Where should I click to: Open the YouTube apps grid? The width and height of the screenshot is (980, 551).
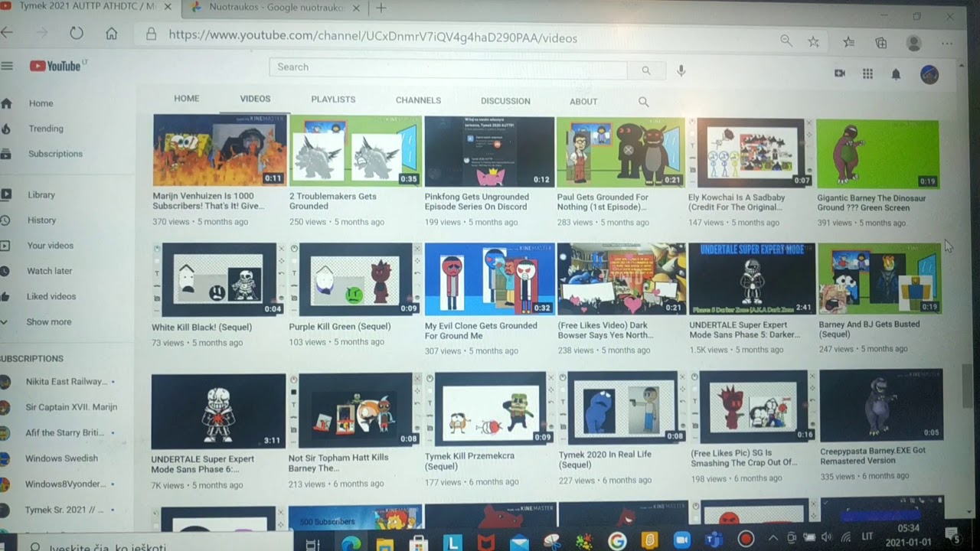[867, 73]
